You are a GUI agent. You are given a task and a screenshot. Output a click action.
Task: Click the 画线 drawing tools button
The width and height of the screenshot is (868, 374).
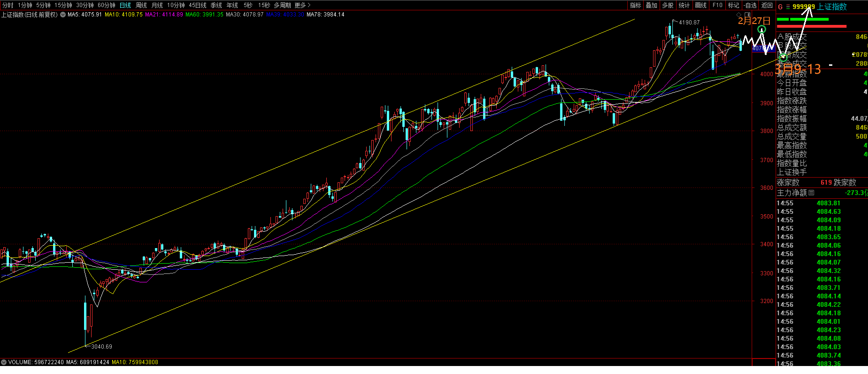point(700,5)
